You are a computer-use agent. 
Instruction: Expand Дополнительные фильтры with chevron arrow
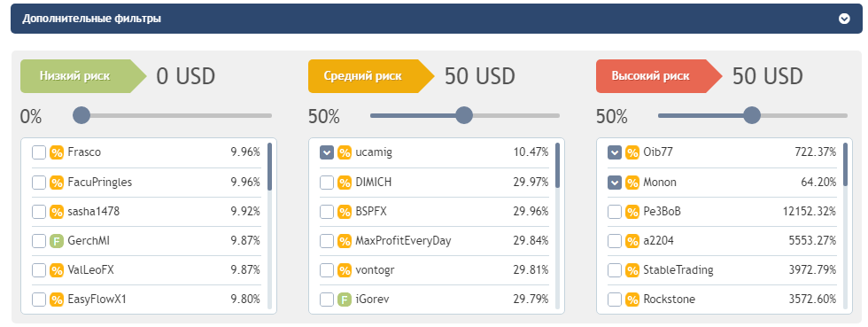click(x=844, y=19)
